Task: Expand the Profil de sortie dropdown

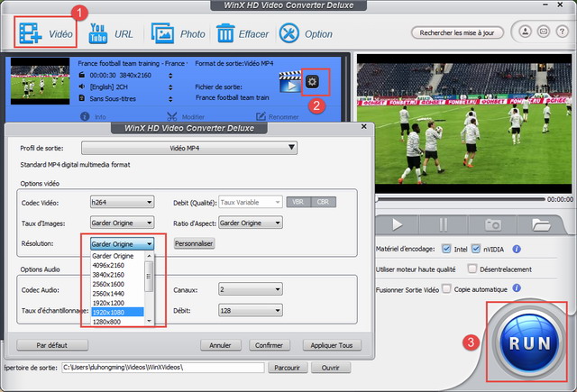Action: (x=189, y=148)
